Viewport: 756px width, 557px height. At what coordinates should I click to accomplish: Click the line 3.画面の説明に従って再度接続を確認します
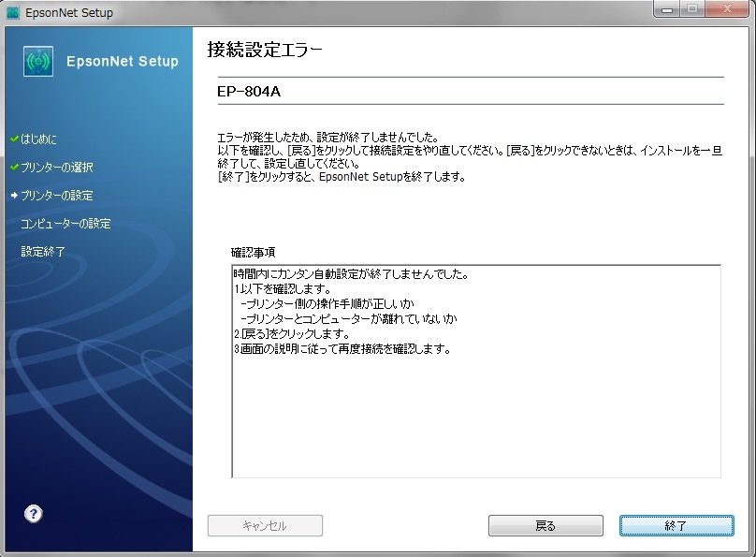tap(342, 348)
